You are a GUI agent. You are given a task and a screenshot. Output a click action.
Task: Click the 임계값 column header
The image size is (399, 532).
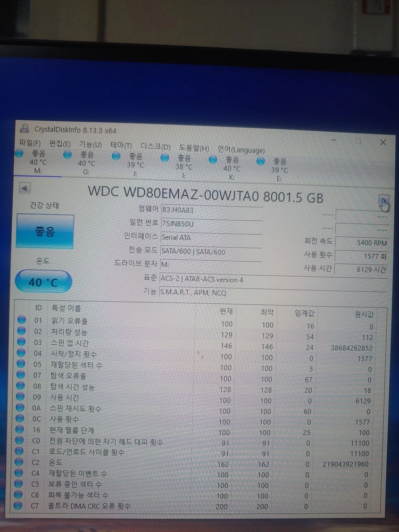(304, 313)
